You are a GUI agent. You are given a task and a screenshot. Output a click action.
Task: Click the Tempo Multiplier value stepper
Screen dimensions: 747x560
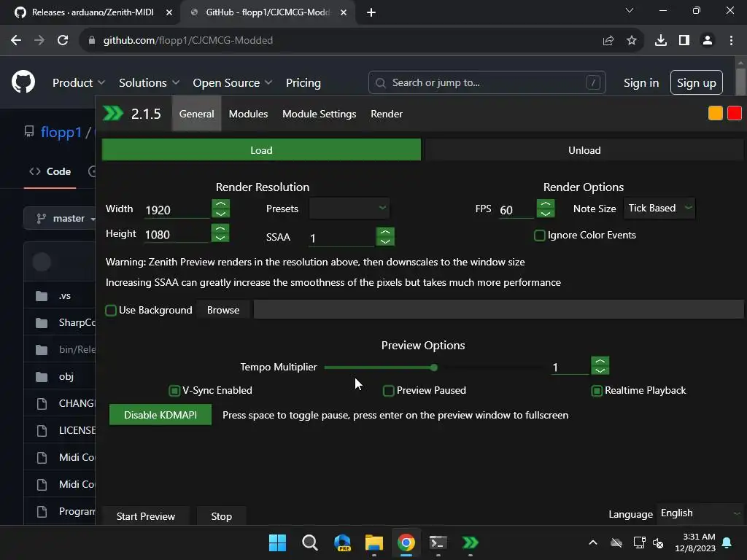[x=600, y=366]
